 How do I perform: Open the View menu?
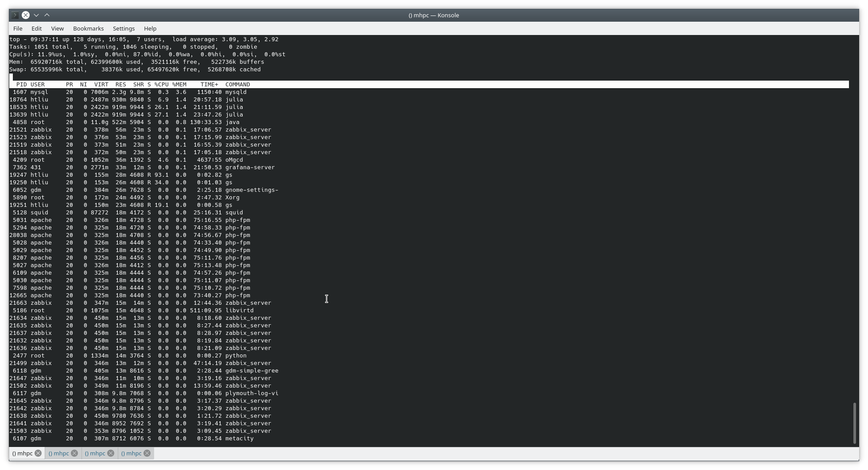57,28
